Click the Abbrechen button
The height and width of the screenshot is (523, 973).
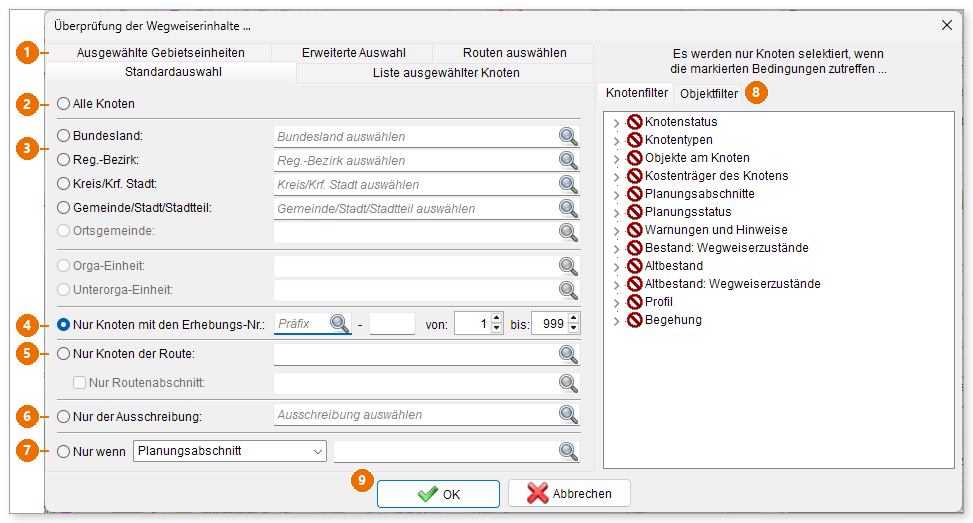click(569, 493)
